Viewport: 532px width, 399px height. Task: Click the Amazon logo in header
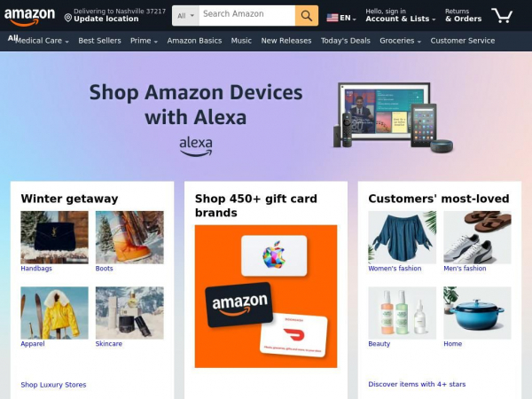(29, 16)
